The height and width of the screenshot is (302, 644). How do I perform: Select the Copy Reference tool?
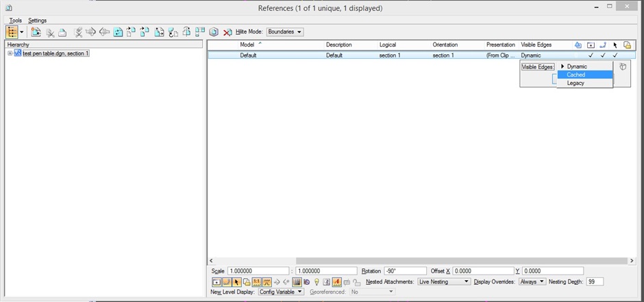click(145, 32)
